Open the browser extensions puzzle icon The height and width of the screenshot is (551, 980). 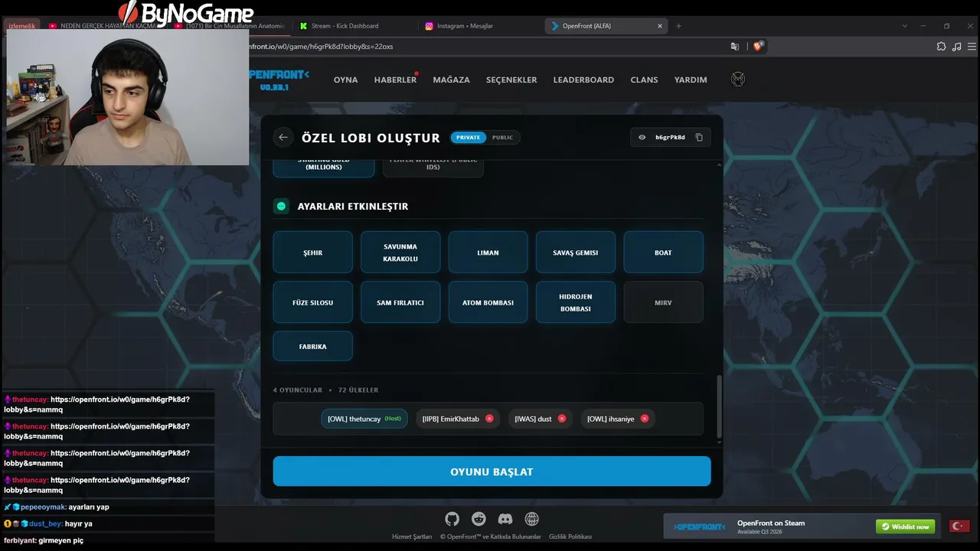941,46
